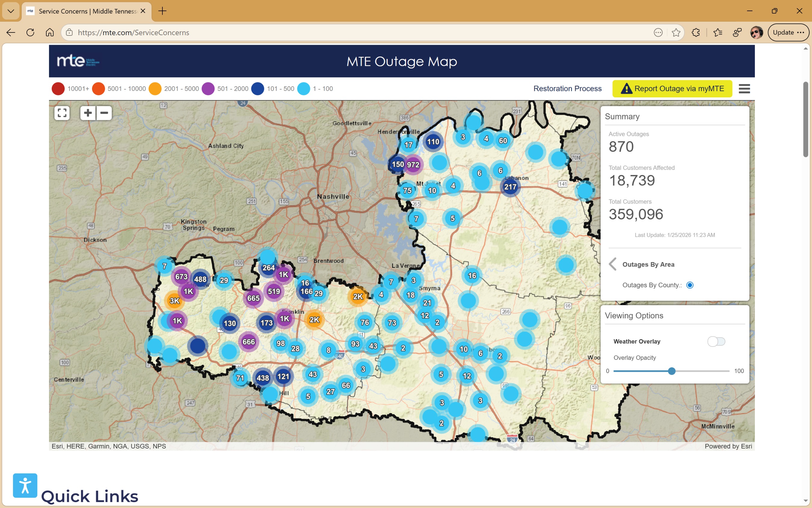The height and width of the screenshot is (508, 812).
Task: Select Outages By County radio button
Action: (690, 285)
